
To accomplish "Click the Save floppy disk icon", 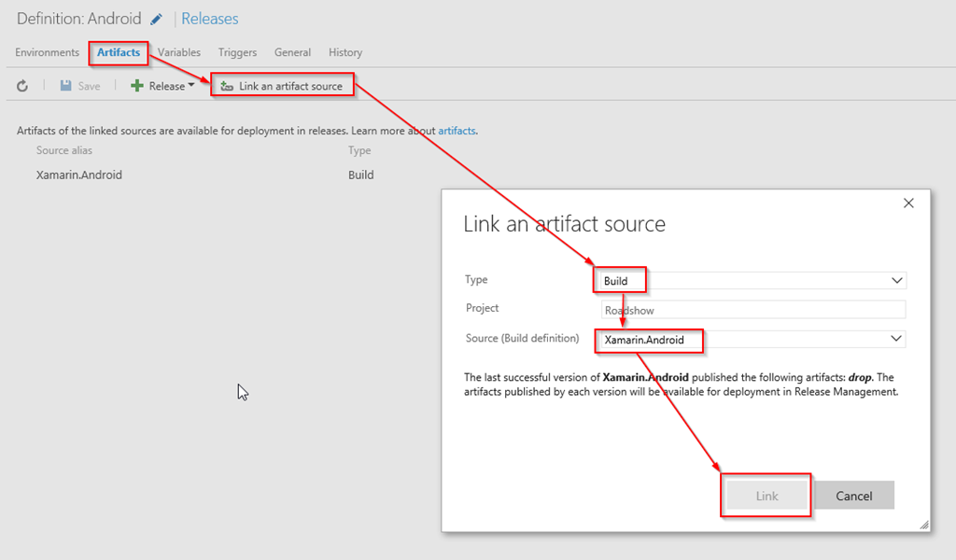I will pyautogui.click(x=66, y=86).
